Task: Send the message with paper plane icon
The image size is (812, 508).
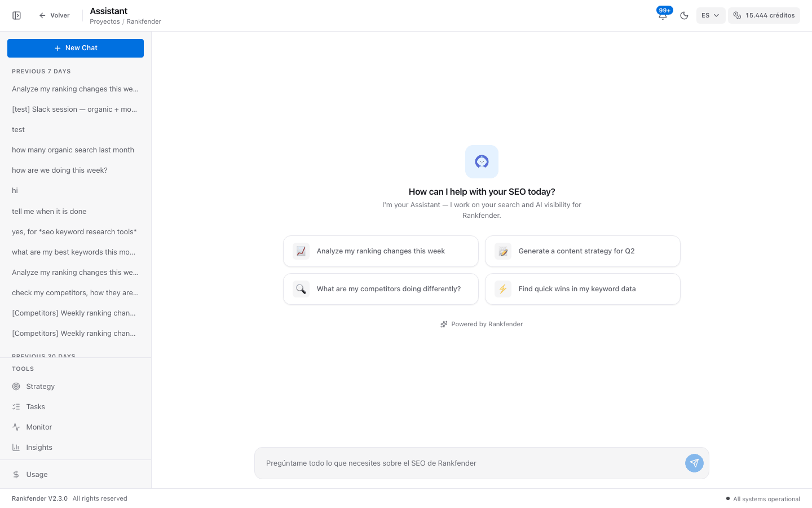Action: click(x=694, y=463)
